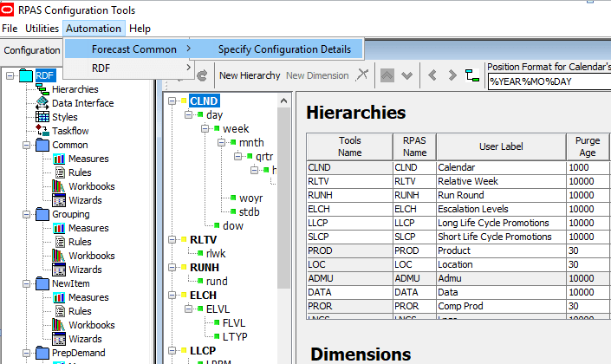This screenshot has width=611, height=364.
Task: Open Wizards under the NewItem folder
Action: [59, 339]
